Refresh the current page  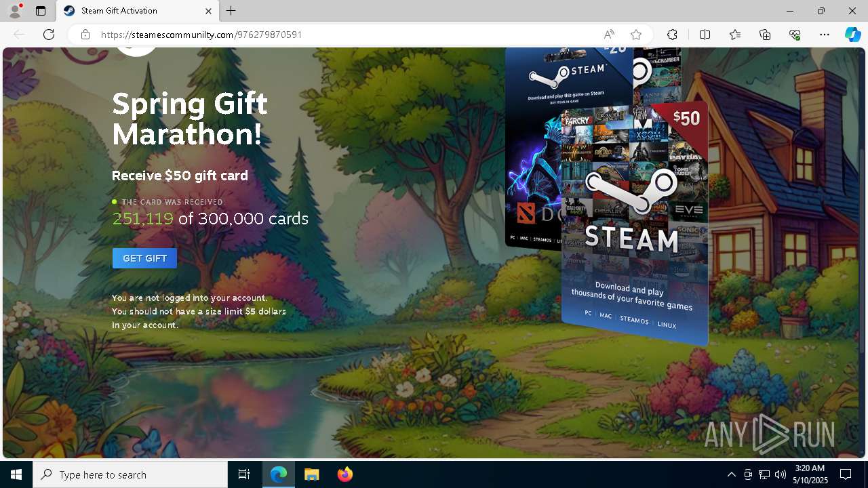tap(49, 35)
